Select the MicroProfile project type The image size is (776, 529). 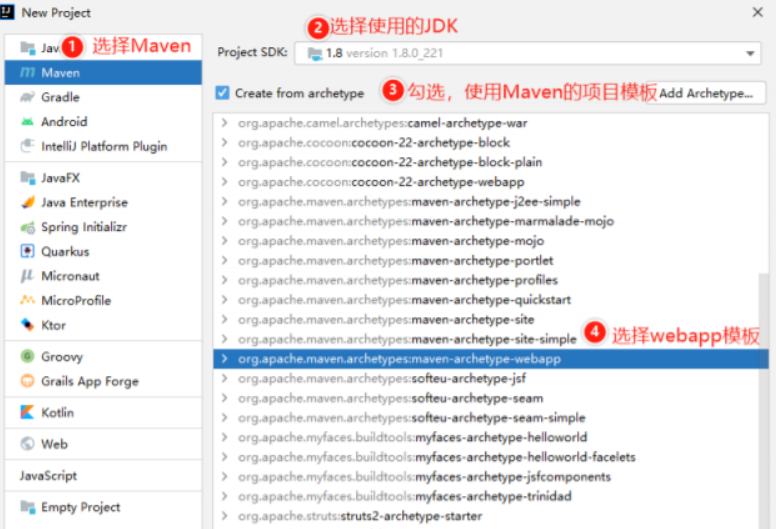tap(103, 300)
